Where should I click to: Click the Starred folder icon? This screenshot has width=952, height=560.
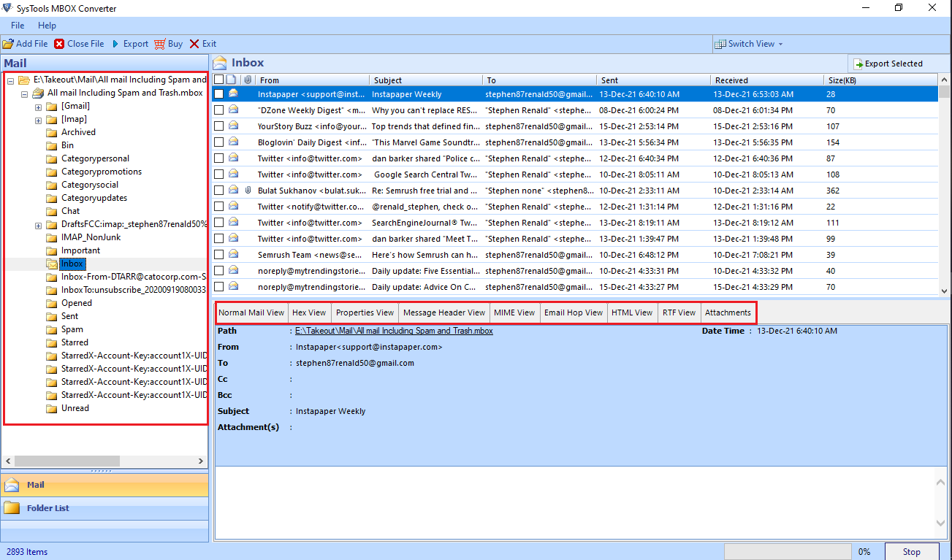[52, 343]
